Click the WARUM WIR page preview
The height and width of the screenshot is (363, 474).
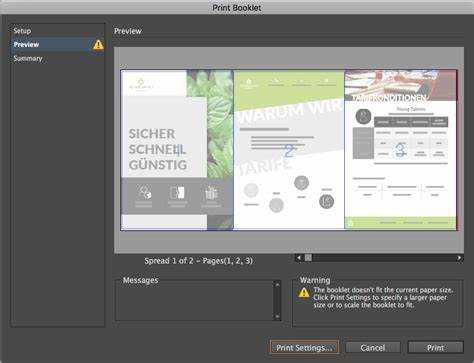(x=289, y=150)
